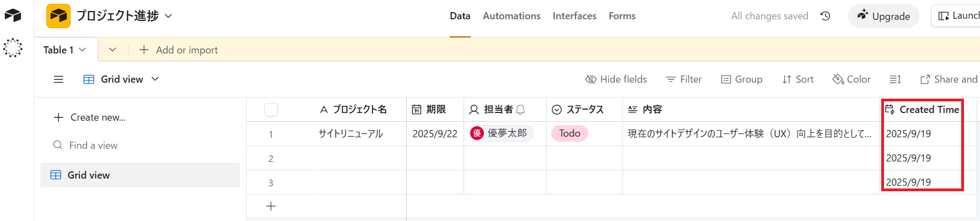Open the Table 1 tab dropdown chevron
The image size is (980, 221).
(x=83, y=50)
